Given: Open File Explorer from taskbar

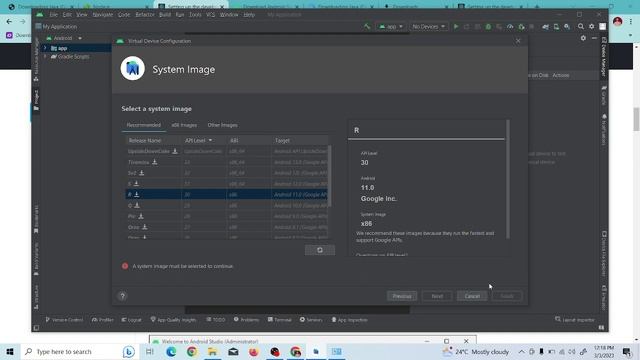Looking at the screenshot, I should 212,351.
